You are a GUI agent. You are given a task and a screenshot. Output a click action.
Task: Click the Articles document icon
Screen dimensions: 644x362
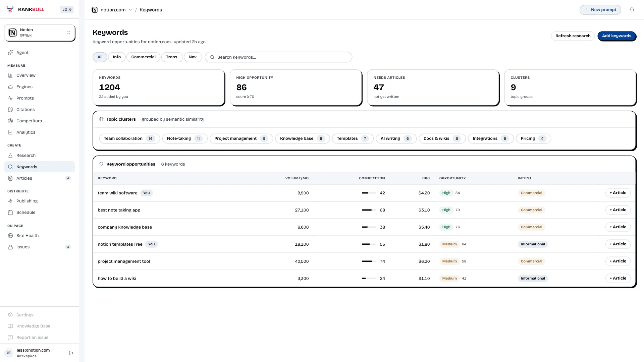pos(10,178)
